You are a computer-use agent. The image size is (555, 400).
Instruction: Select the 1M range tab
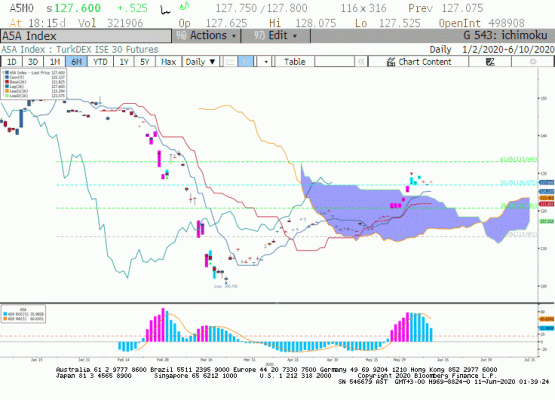pos(55,62)
